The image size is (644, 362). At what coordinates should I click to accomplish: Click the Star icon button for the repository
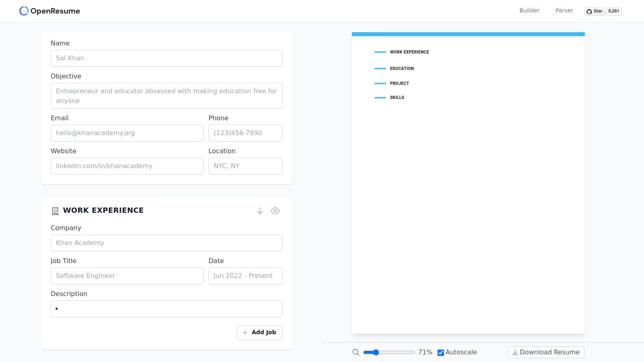(594, 11)
